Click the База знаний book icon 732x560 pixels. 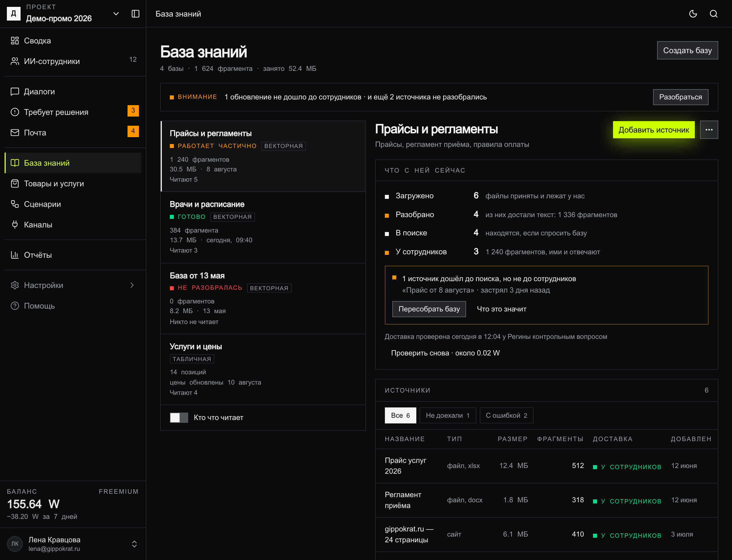[x=15, y=163]
